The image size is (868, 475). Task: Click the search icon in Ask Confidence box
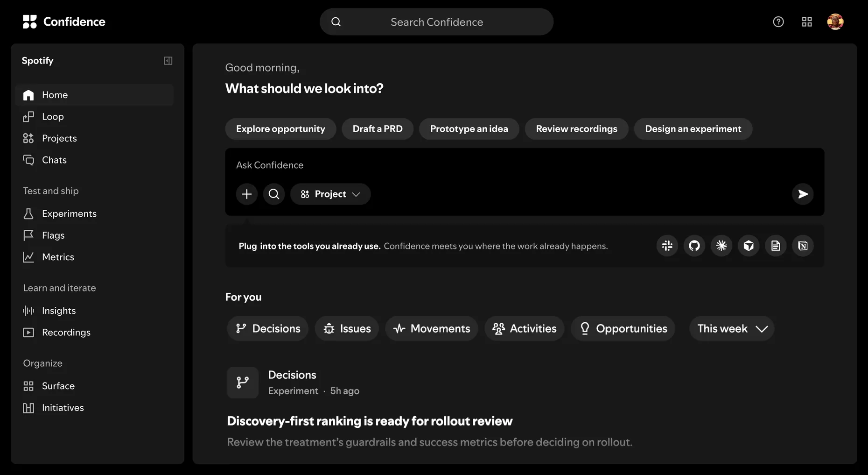(x=274, y=194)
